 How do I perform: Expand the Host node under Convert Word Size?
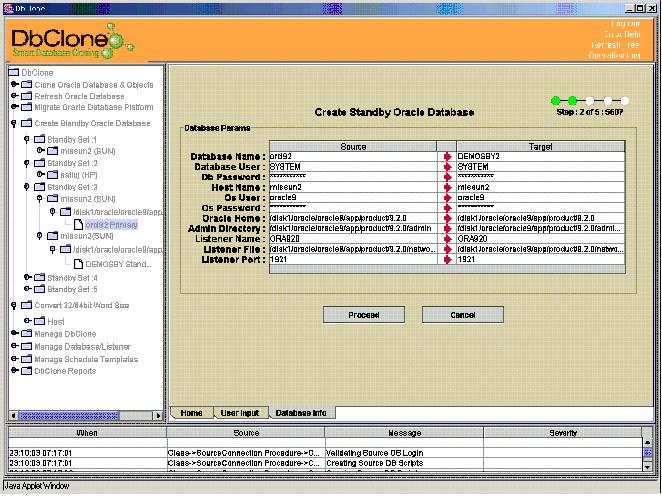pos(27,321)
